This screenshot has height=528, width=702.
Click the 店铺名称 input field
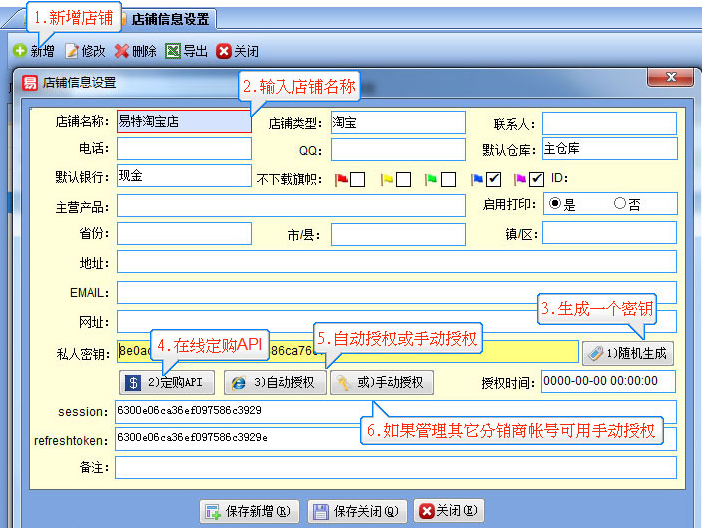(184, 121)
